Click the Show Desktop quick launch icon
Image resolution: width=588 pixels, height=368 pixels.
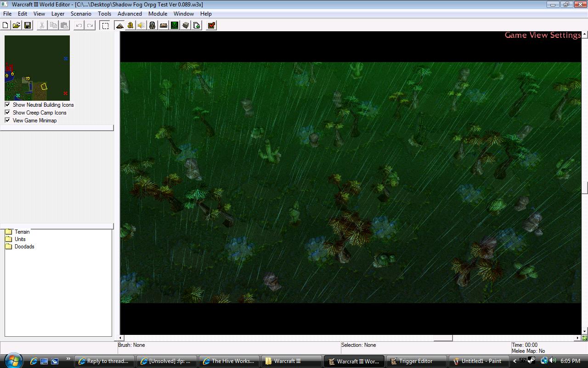tap(44, 361)
